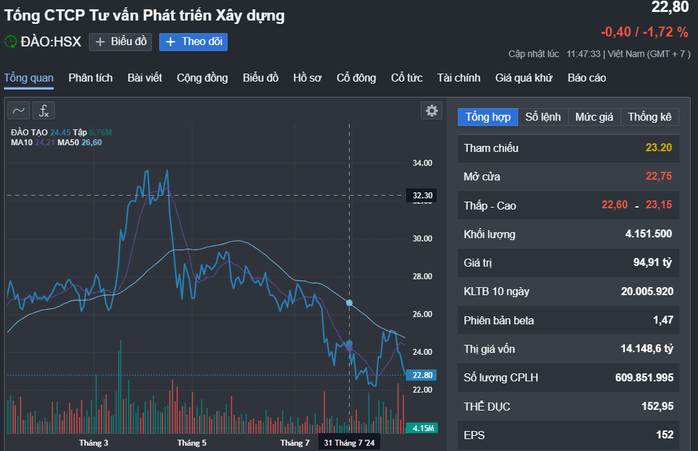Click the Báo cáo tab
This screenshot has width=698, height=451.
(x=587, y=78)
